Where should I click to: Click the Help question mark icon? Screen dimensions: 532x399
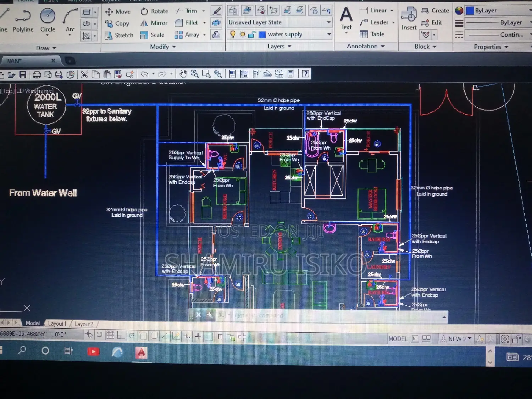[305, 74]
